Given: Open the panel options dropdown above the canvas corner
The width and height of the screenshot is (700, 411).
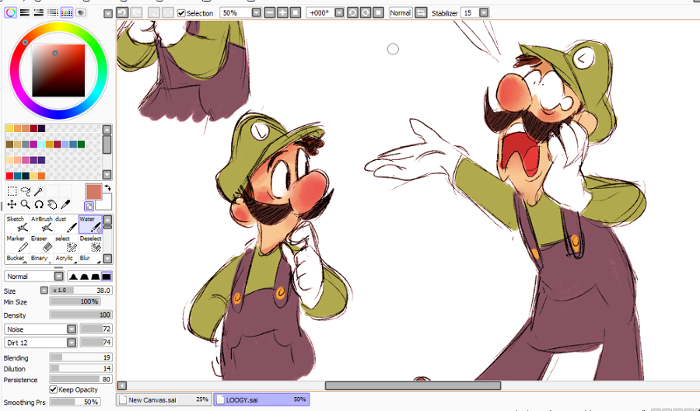Looking at the screenshot, I should pyautogui.click(x=108, y=13).
